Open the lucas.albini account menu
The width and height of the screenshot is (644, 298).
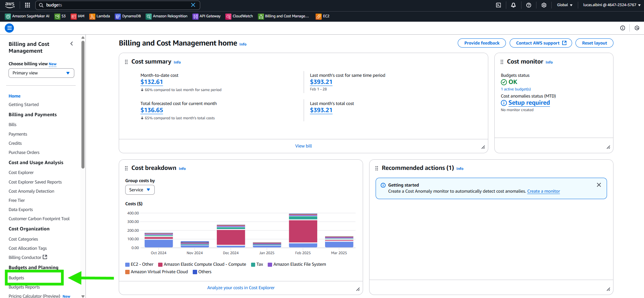(x=612, y=5)
